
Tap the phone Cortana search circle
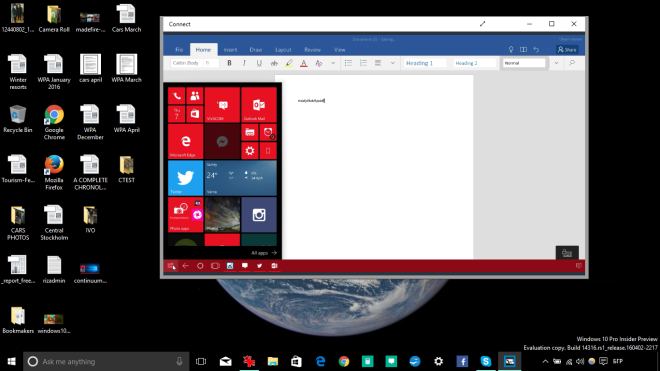point(200,266)
